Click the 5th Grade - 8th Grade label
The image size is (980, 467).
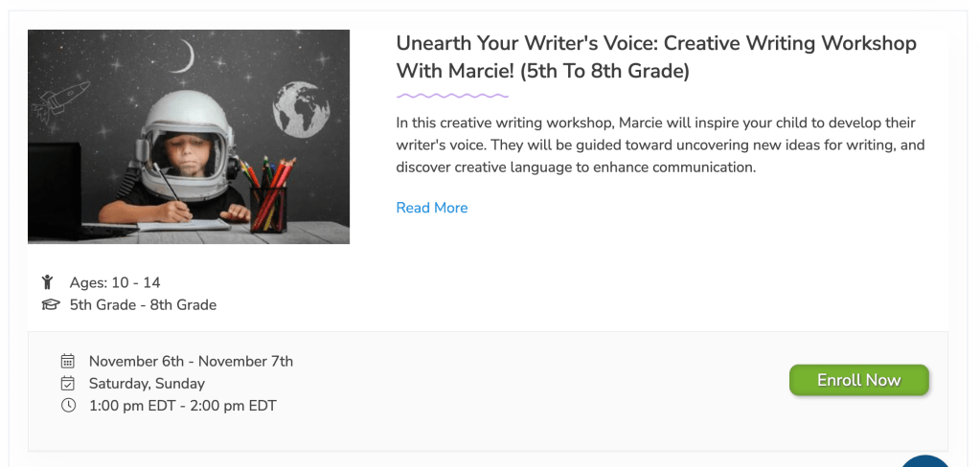pyautogui.click(x=143, y=305)
